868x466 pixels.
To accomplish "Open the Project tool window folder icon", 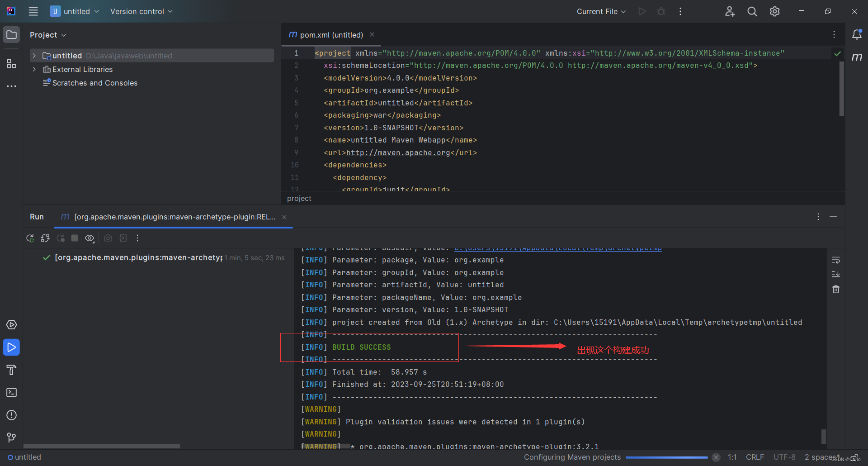I will 12,35.
